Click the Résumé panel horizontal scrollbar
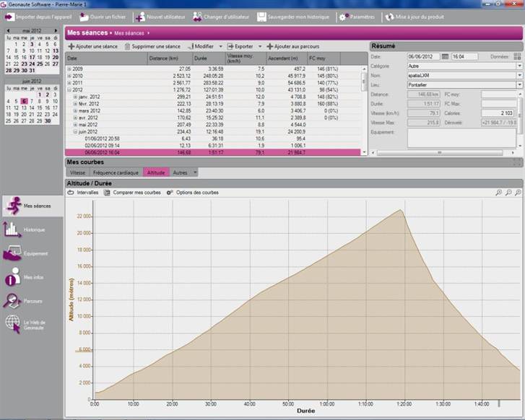This screenshot has width=525, height=420. click(440, 152)
